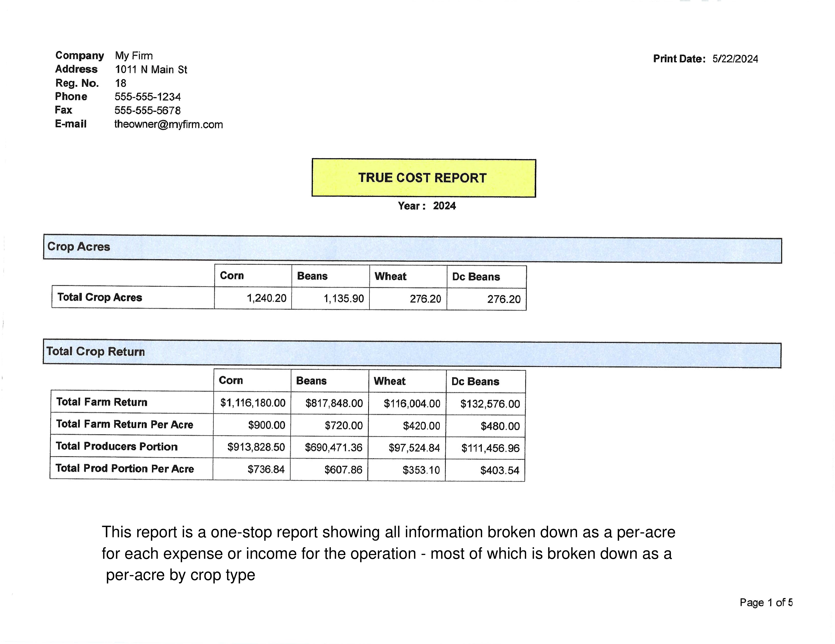Select the Dc Beans header in Crop Acres
This screenshot has width=835, height=644.
pyautogui.click(x=476, y=277)
